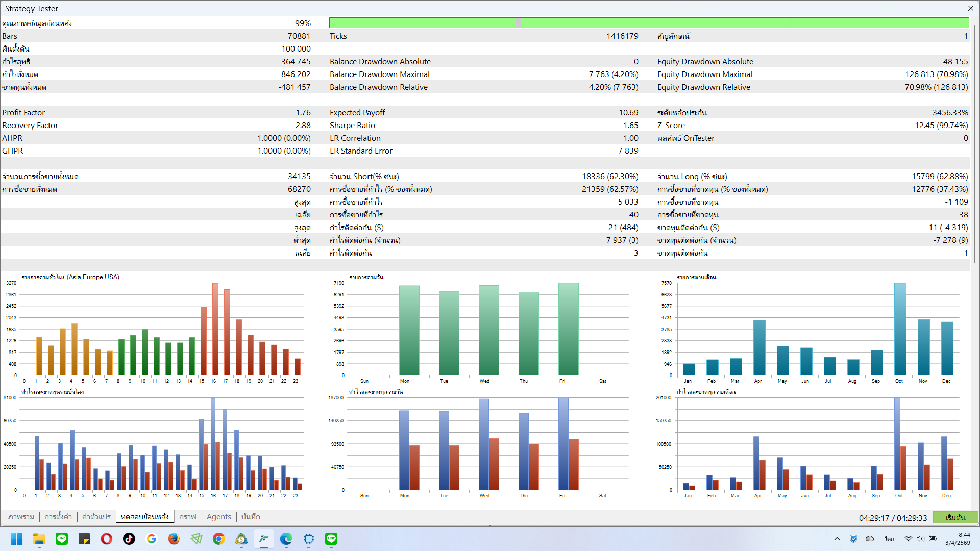Switch to the กราฟ tab
The image size is (980, 551).
click(188, 517)
